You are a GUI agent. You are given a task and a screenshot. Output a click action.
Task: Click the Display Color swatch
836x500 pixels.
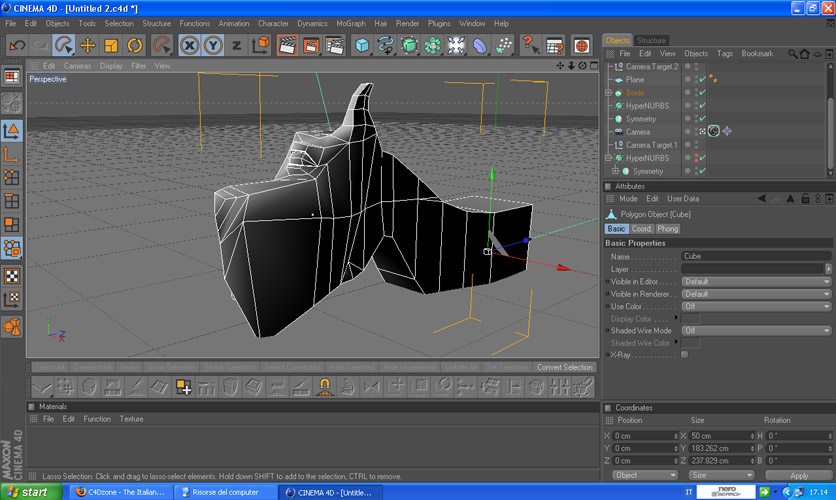[x=691, y=319]
